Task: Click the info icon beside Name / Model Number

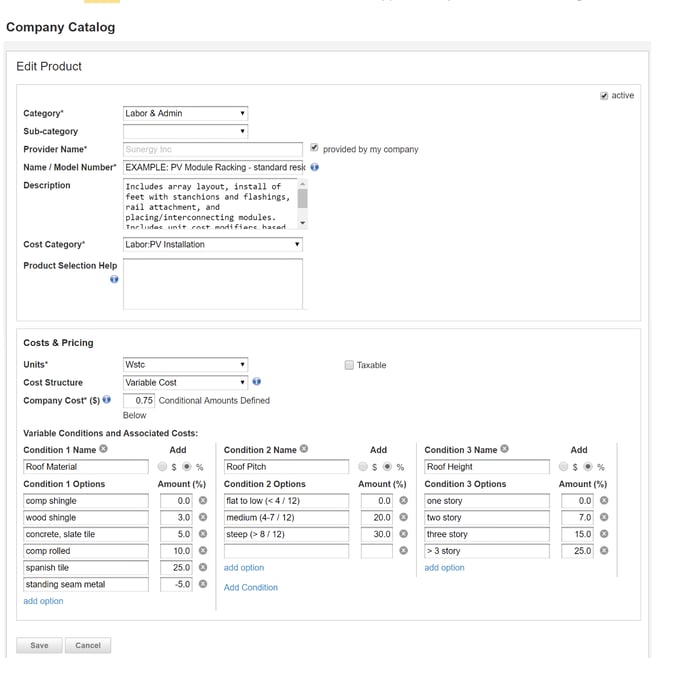Action: pyautogui.click(x=315, y=168)
